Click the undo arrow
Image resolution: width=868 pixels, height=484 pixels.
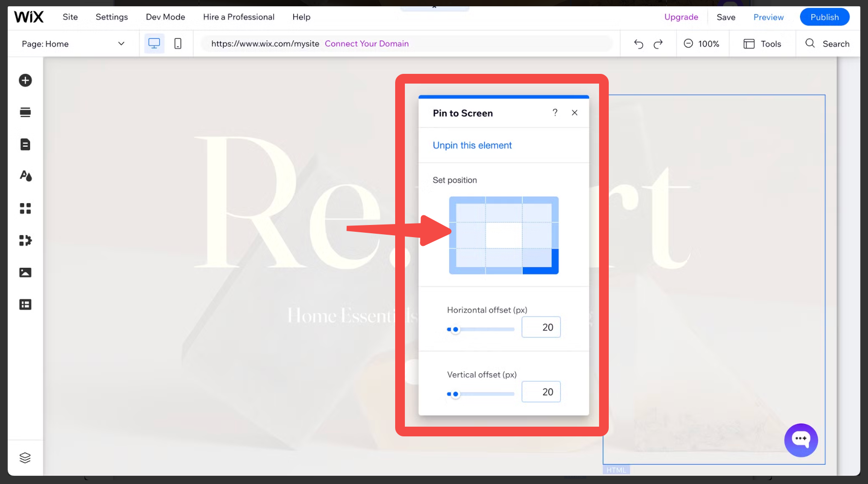click(x=638, y=44)
